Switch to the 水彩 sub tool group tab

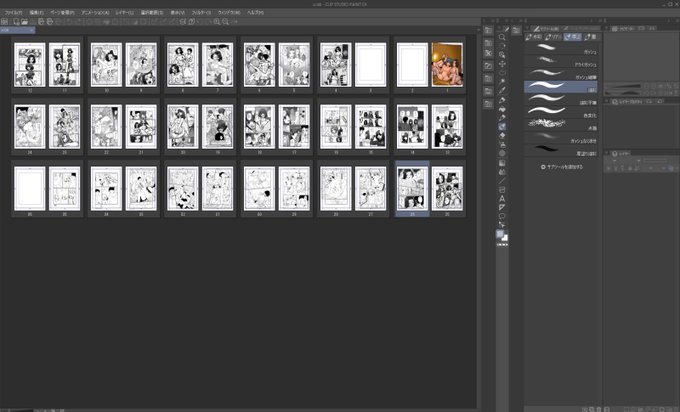(x=533, y=37)
